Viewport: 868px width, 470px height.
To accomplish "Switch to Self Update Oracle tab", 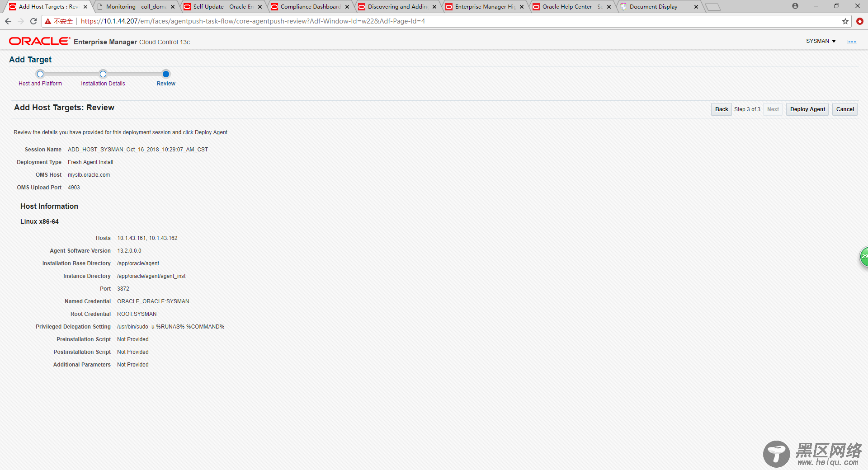I will 223,7.
